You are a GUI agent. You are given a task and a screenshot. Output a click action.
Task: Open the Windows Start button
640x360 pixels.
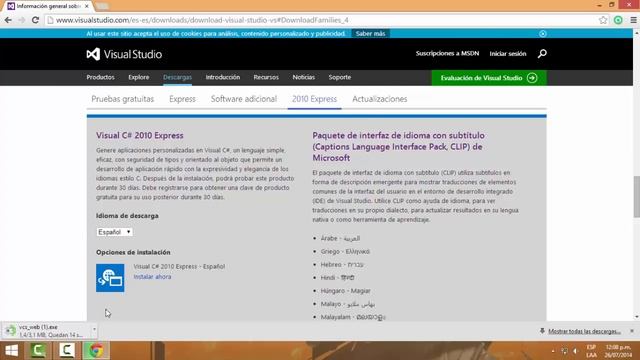(x=11, y=351)
